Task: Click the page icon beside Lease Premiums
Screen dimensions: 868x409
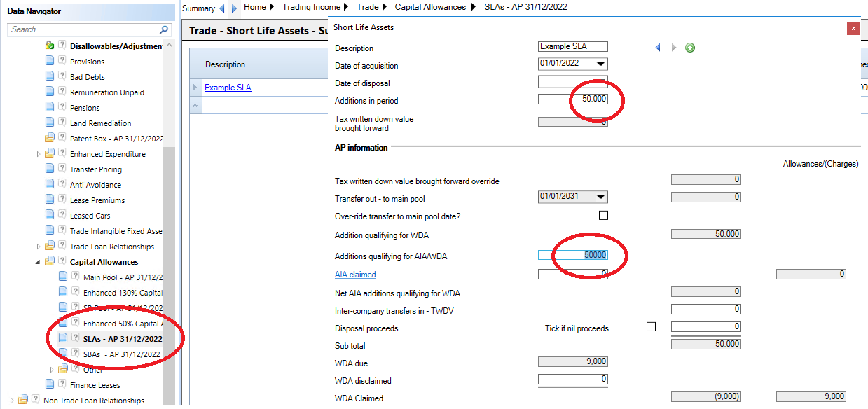Action: click(x=50, y=200)
